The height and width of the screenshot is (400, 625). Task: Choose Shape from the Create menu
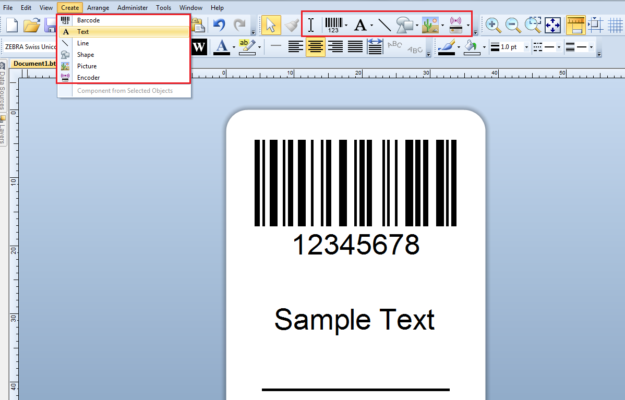tap(124, 55)
